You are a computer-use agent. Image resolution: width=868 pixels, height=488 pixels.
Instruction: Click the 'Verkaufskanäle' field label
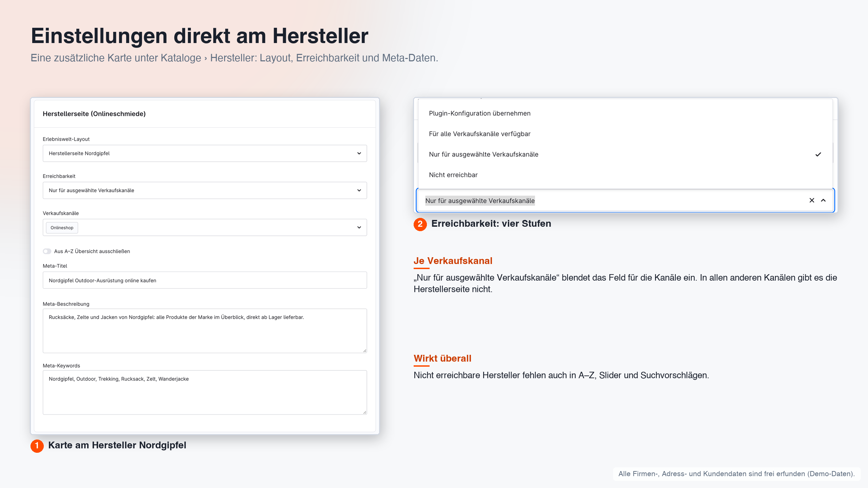coord(61,213)
